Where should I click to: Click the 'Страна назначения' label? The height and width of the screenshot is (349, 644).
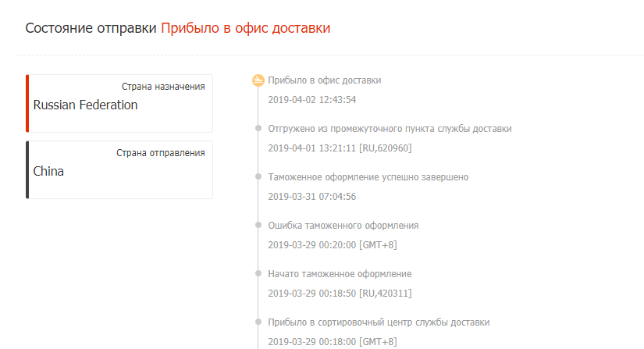point(163,87)
